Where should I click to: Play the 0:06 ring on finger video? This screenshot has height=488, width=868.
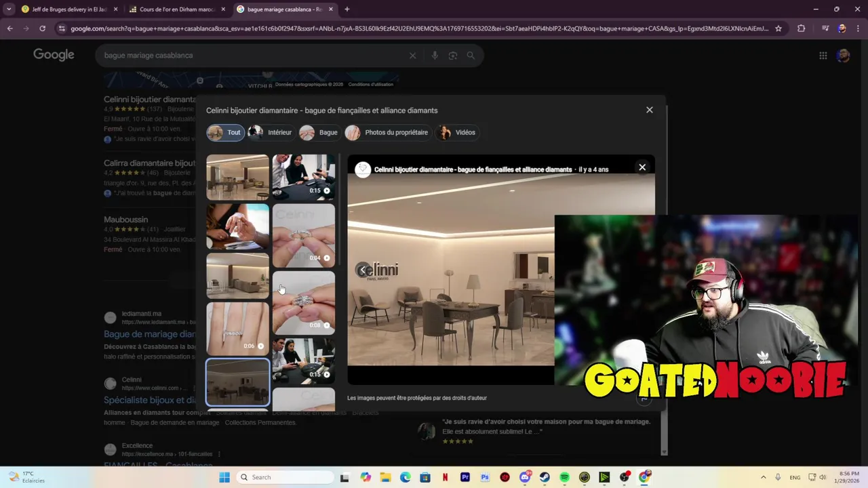(x=237, y=328)
